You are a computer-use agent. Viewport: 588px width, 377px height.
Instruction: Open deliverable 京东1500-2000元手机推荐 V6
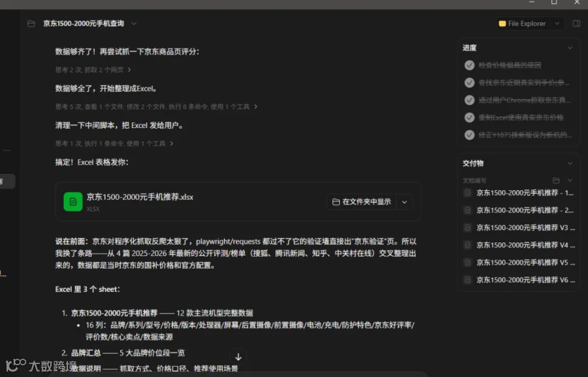[519, 280]
